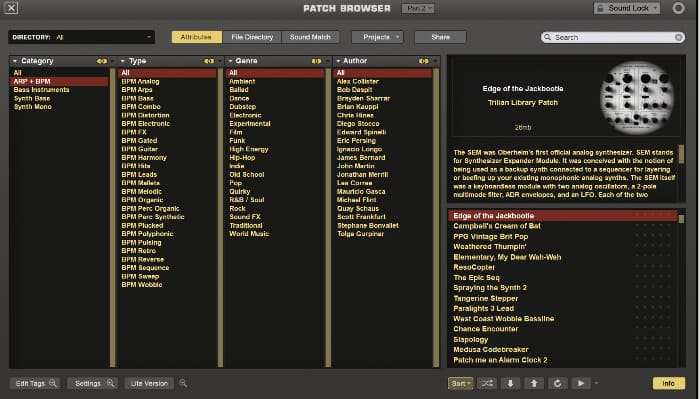The image size is (700, 399).
Task: Open the Sound Lock dropdown
Action: [627, 8]
